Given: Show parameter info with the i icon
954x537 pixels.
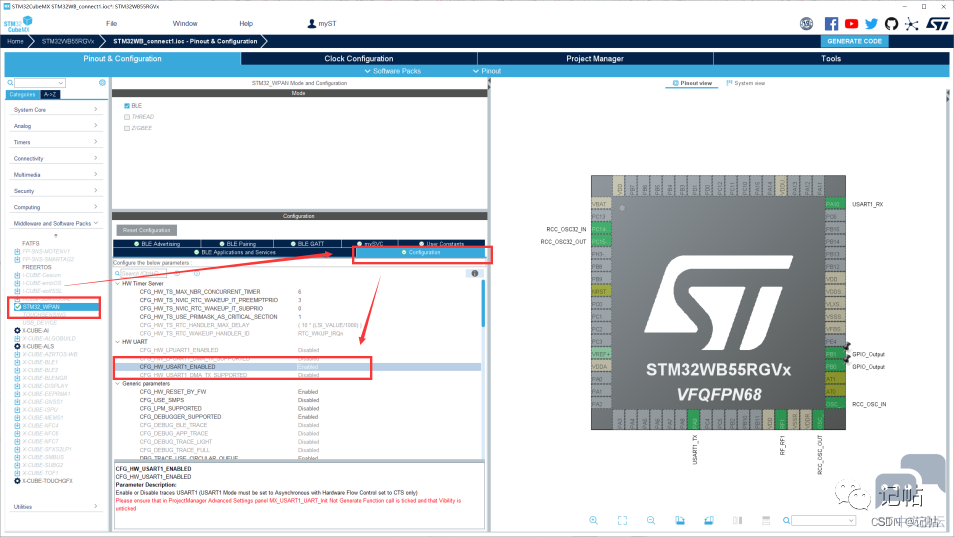Looking at the screenshot, I should tap(475, 274).
